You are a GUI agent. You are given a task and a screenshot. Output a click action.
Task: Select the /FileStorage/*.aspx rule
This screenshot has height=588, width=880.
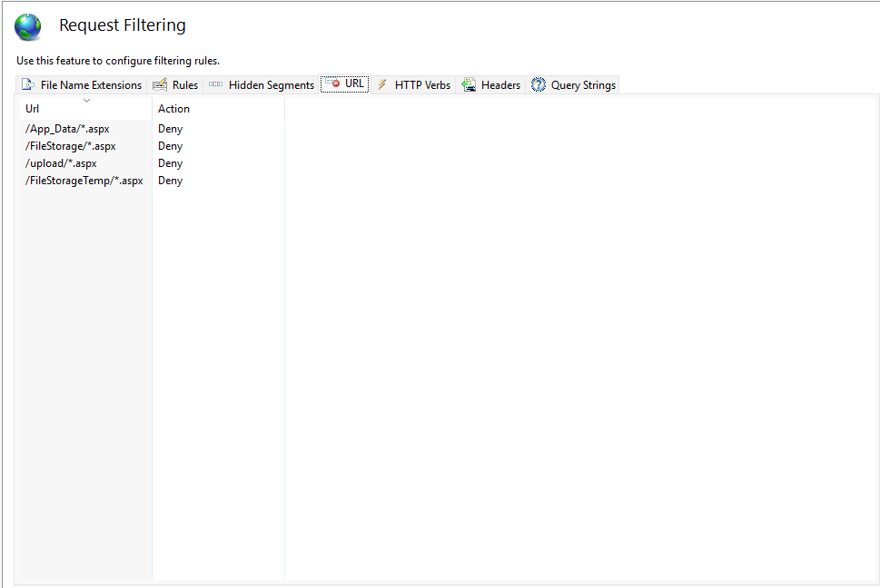click(x=71, y=146)
